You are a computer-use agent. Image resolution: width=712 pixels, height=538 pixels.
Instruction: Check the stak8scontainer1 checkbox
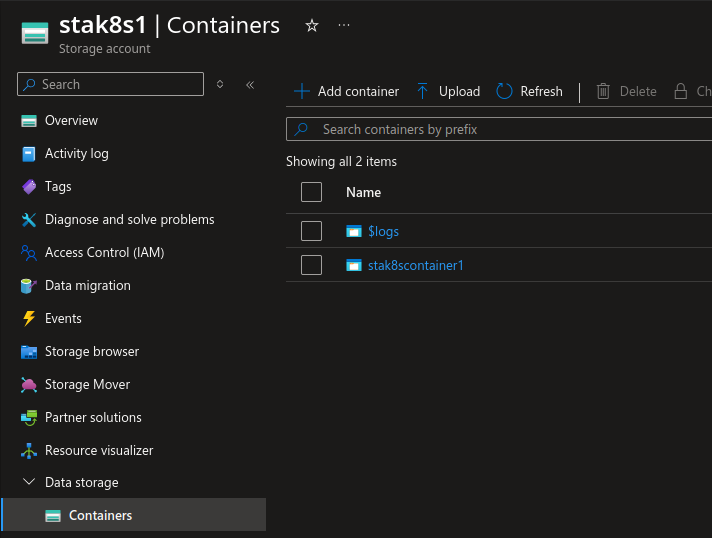tap(312, 265)
